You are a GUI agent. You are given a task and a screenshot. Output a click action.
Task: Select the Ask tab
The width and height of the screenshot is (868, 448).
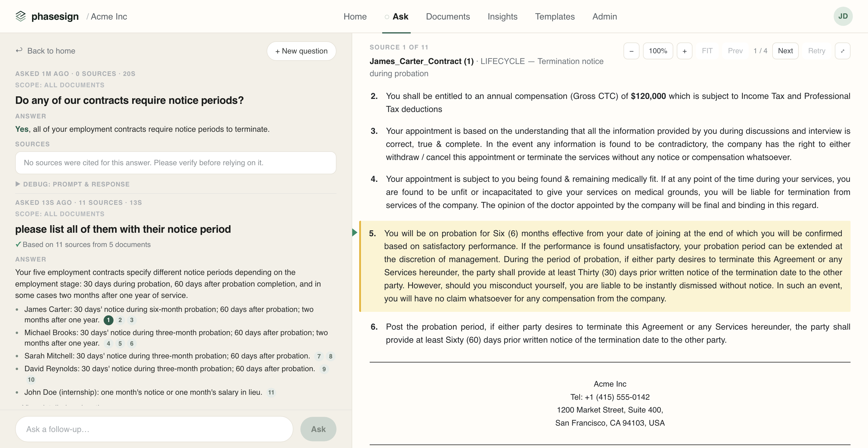point(397,17)
